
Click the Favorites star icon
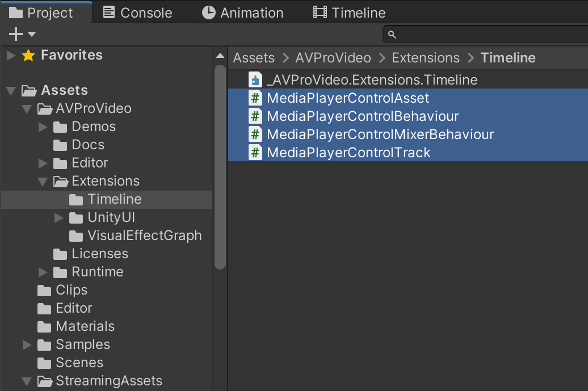(28, 56)
